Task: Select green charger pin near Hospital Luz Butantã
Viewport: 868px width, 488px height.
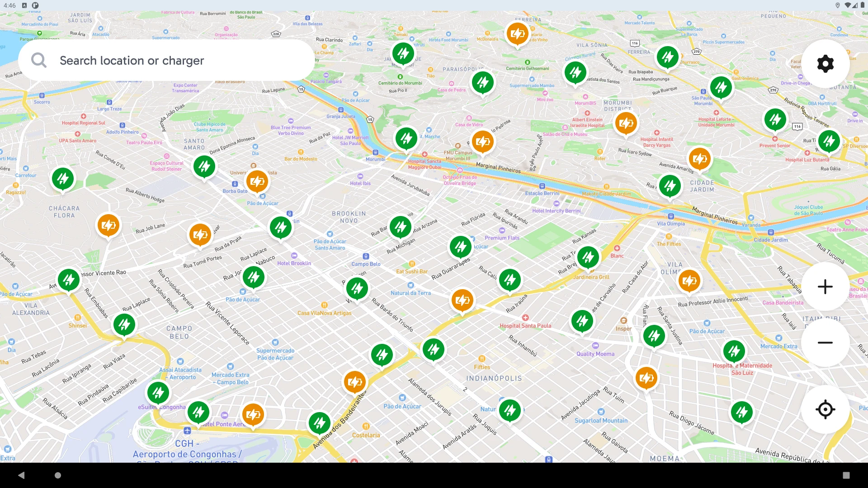Action: click(x=829, y=142)
